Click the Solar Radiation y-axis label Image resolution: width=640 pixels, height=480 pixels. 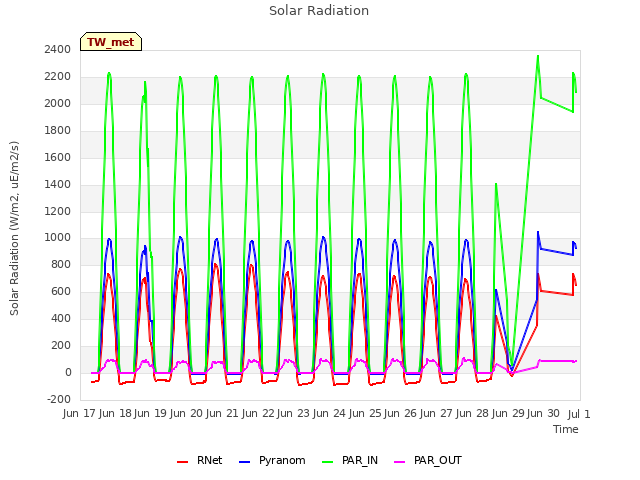(x=14, y=228)
